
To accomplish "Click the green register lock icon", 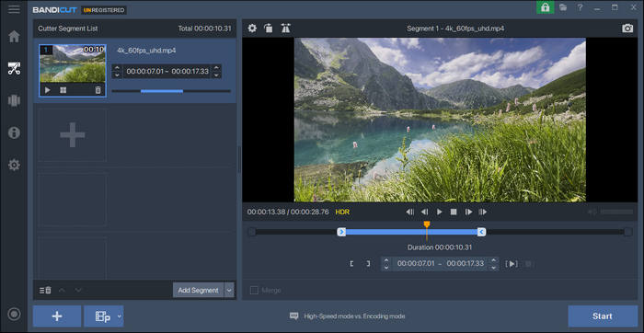I will tap(545, 7).
